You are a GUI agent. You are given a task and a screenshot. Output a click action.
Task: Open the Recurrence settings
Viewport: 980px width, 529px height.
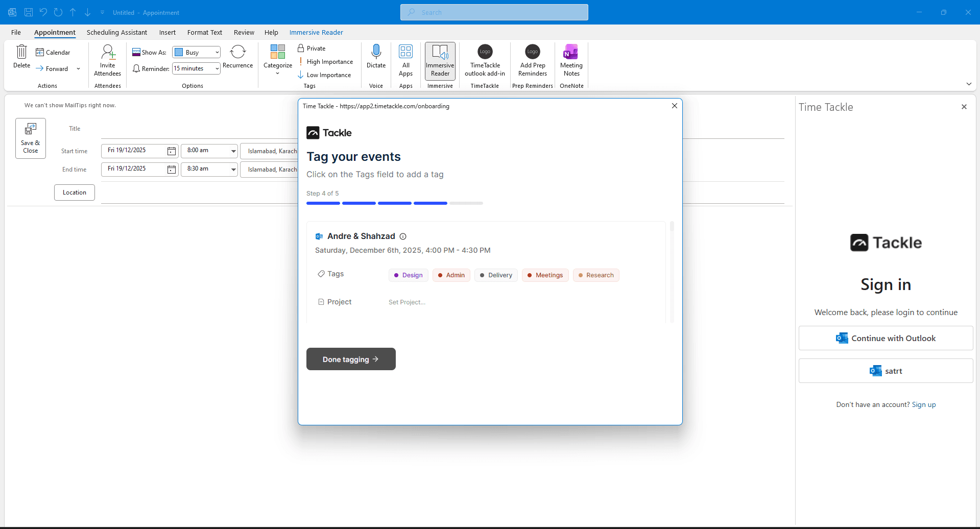[238, 57]
